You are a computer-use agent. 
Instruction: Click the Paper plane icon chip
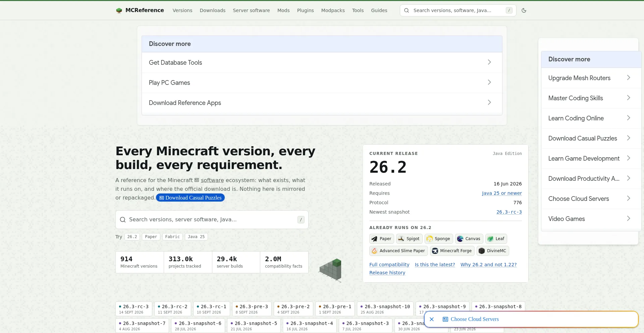[382, 239]
